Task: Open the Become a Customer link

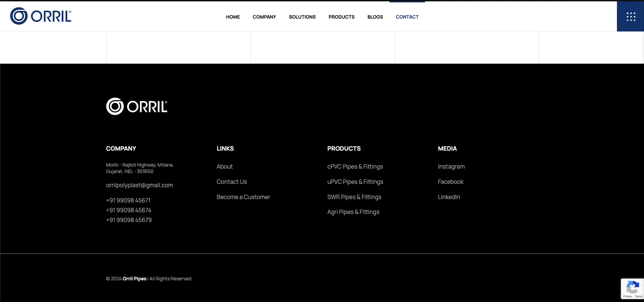Action: pos(243,197)
